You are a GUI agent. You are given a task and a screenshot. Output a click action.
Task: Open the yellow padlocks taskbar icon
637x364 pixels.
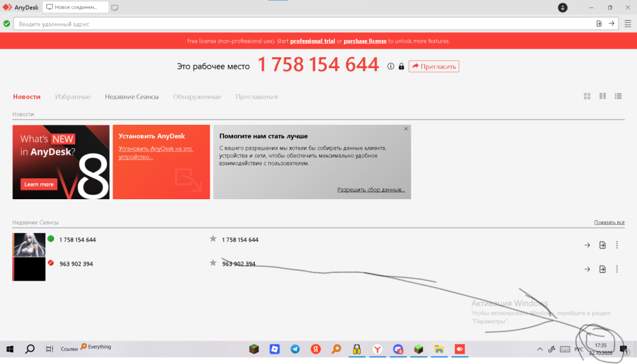point(357,349)
